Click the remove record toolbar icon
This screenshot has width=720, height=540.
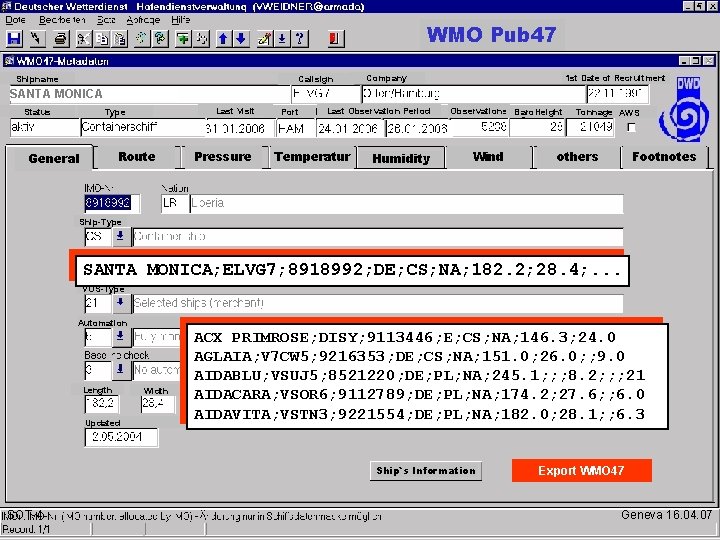202,39
